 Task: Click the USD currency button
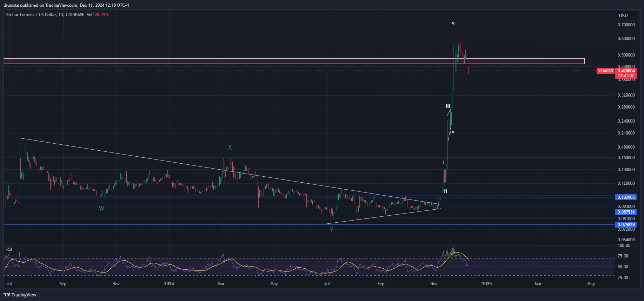628,15
